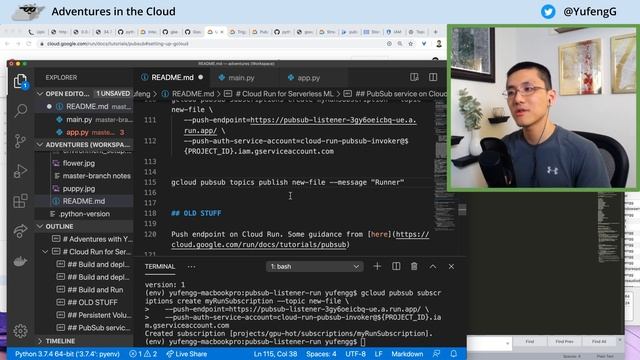
Task: Click the browser address bar
Action: click(x=212, y=44)
